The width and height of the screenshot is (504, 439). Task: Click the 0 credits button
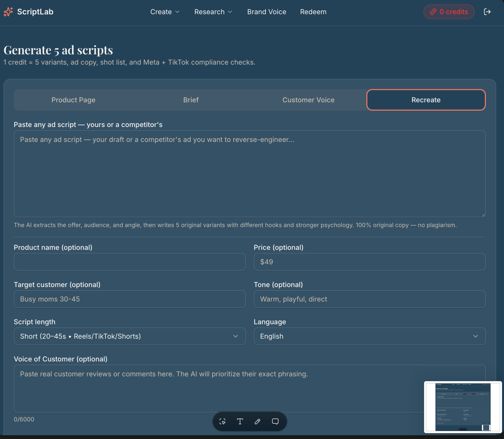coord(449,12)
